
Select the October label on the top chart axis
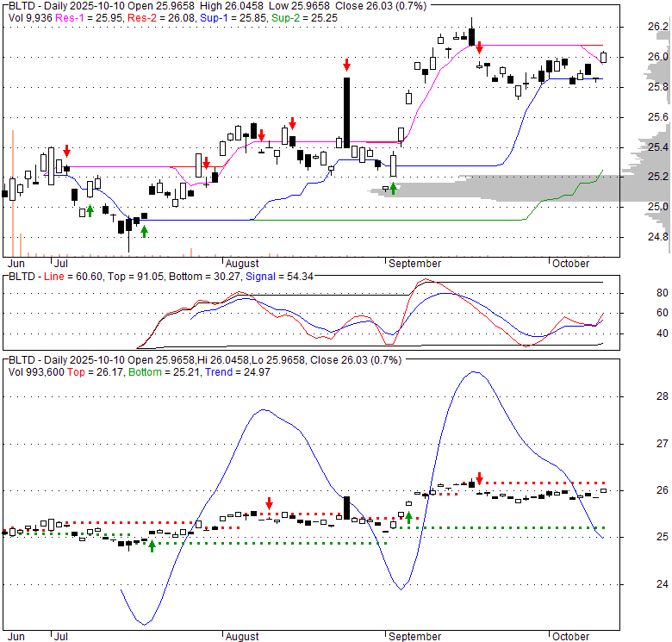click(570, 264)
